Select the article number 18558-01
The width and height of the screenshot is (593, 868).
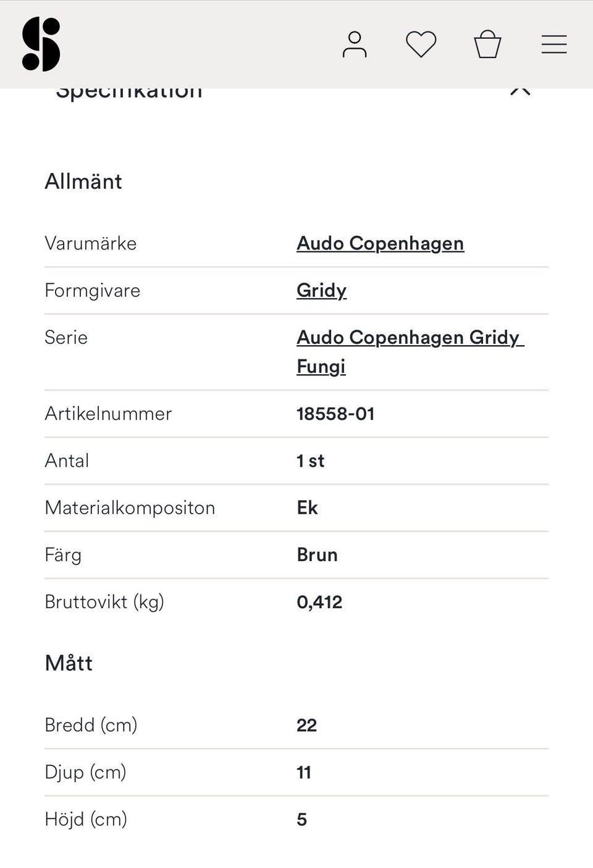(x=335, y=414)
